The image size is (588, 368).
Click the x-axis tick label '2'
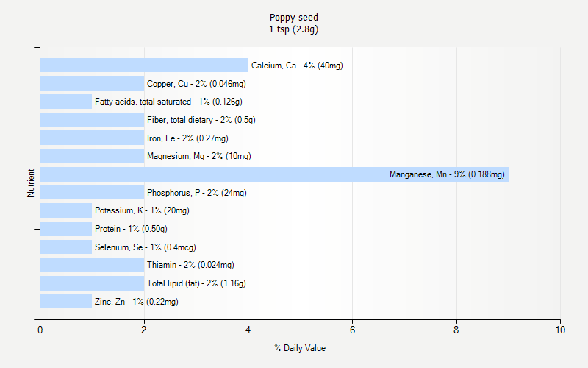pos(144,330)
